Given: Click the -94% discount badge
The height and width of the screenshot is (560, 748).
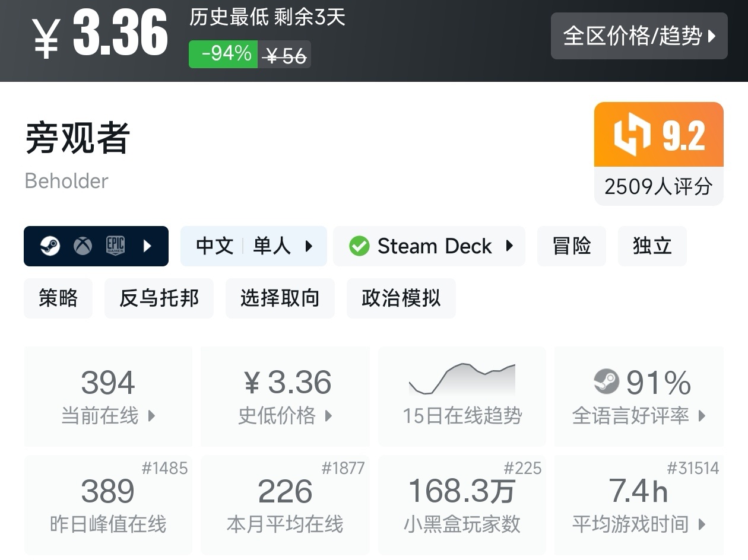Looking at the screenshot, I should tap(224, 54).
